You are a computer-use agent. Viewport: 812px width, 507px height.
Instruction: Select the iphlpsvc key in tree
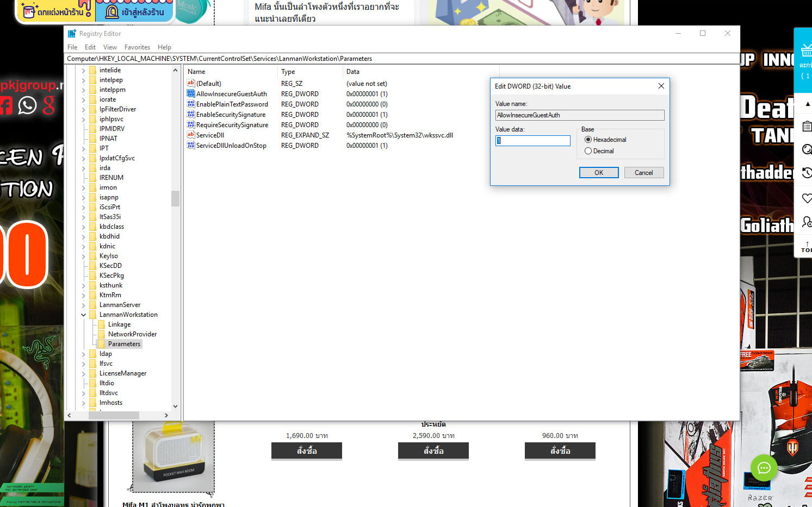[x=111, y=119]
